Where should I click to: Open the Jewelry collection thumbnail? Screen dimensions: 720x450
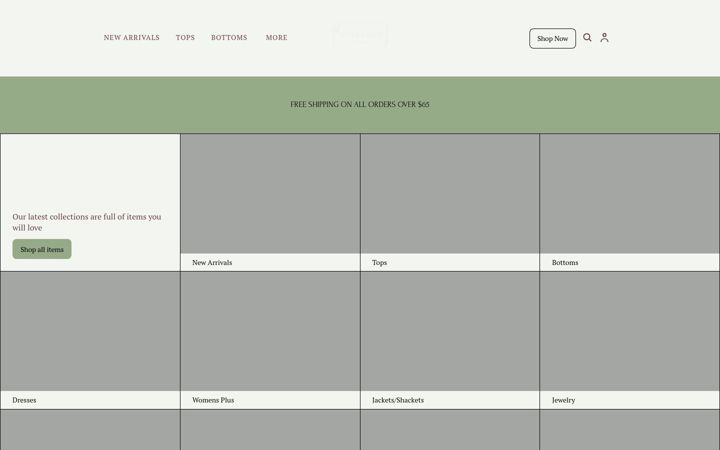pyautogui.click(x=630, y=332)
